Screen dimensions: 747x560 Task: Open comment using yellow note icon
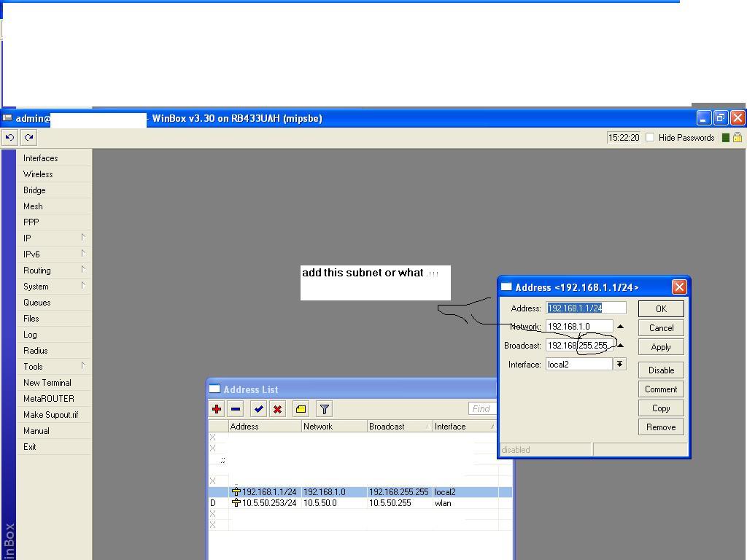pyautogui.click(x=301, y=409)
